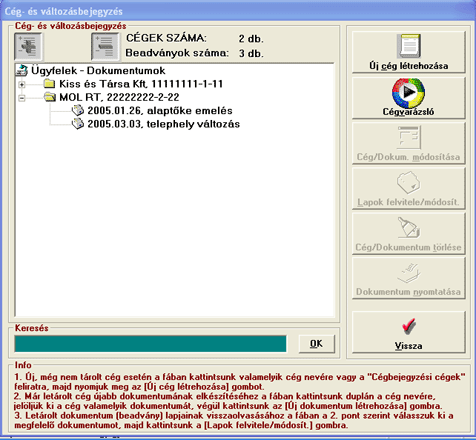Click the Cég/Dokumentum törlése eraser icon
The height and width of the screenshot is (440, 476).
pos(408,228)
